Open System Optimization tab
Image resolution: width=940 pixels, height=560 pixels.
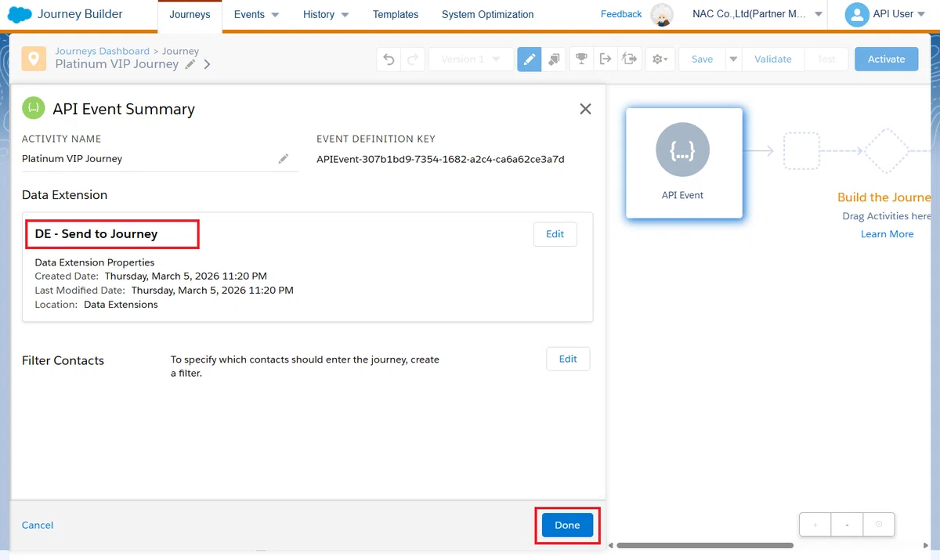pyautogui.click(x=487, y=14)
